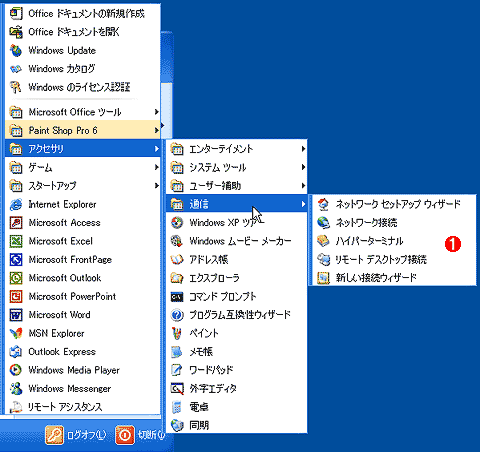
Task: Click the Windows のライセンス認証 keys icon
Action: coord(16,87)
